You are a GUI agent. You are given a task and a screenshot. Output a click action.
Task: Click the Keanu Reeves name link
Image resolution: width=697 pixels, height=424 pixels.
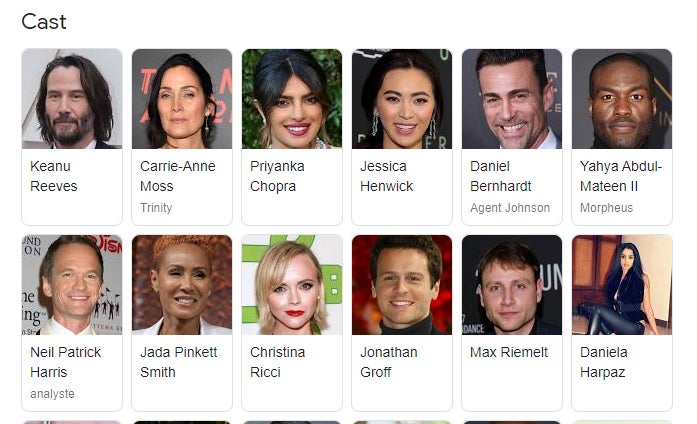(53, 176)
